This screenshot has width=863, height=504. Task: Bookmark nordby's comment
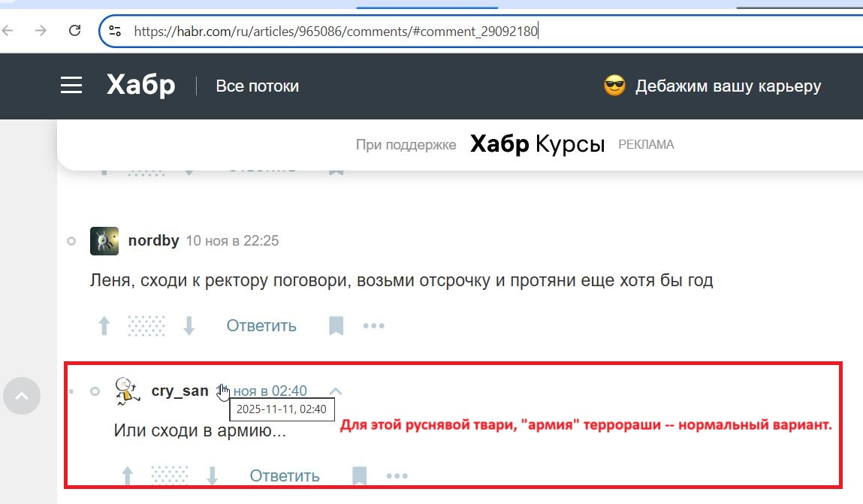pos(336,325)
